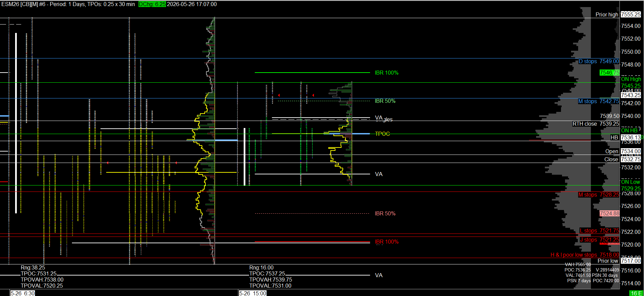Click the TPOC:7531.25 statistic
This screenshot has height=296, width=644.
(38, 274)
